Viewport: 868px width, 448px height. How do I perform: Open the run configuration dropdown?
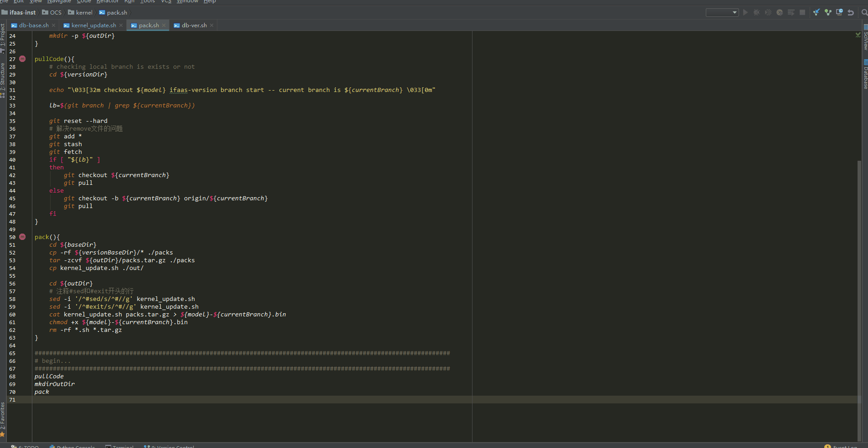pyautogui.click(x=722, y=12)
